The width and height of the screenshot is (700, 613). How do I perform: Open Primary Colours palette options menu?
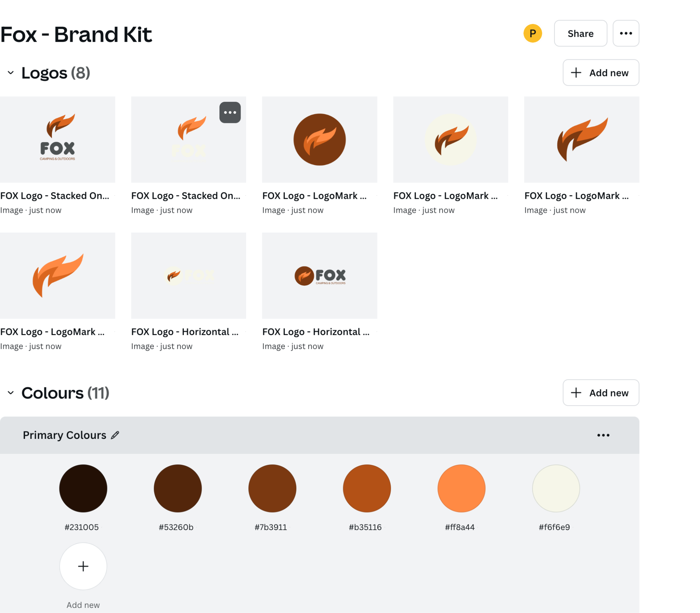(x=603, y=435)
